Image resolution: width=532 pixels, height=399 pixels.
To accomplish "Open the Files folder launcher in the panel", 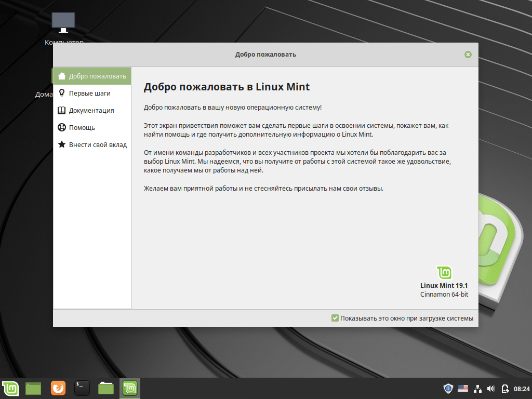I will (106, 388).
